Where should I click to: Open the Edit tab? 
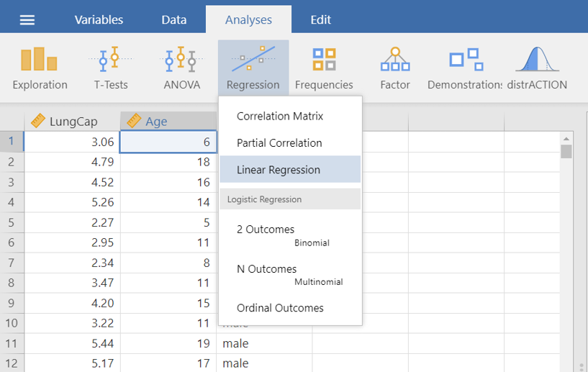click(x=320, y=20)
